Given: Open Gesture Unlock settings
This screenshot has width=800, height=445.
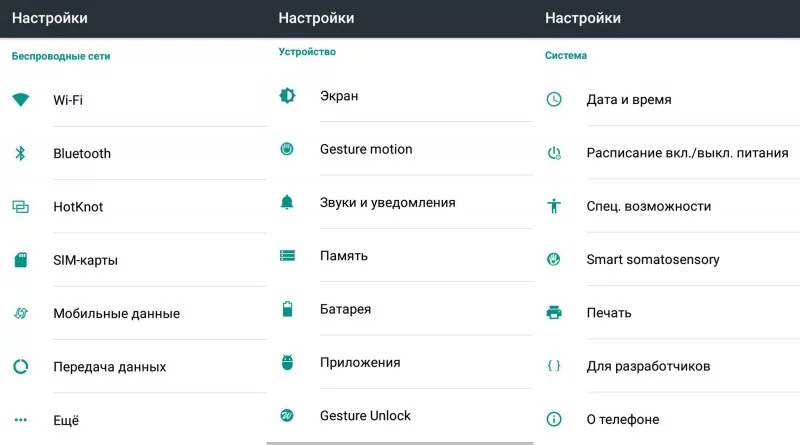Looking at the screenshot, I should tap(365, 415).
